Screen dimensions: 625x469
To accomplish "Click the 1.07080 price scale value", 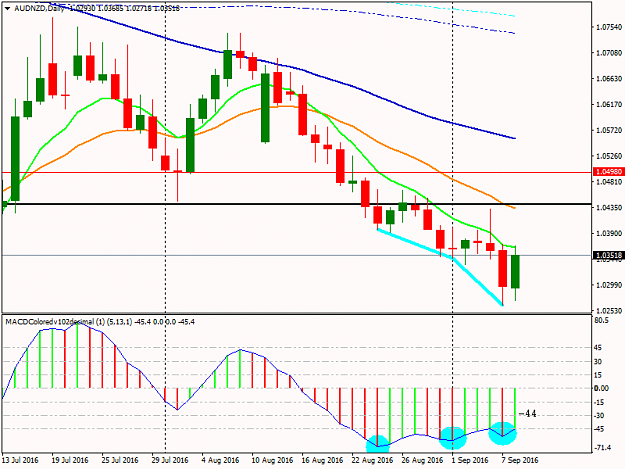I will 609,53.
